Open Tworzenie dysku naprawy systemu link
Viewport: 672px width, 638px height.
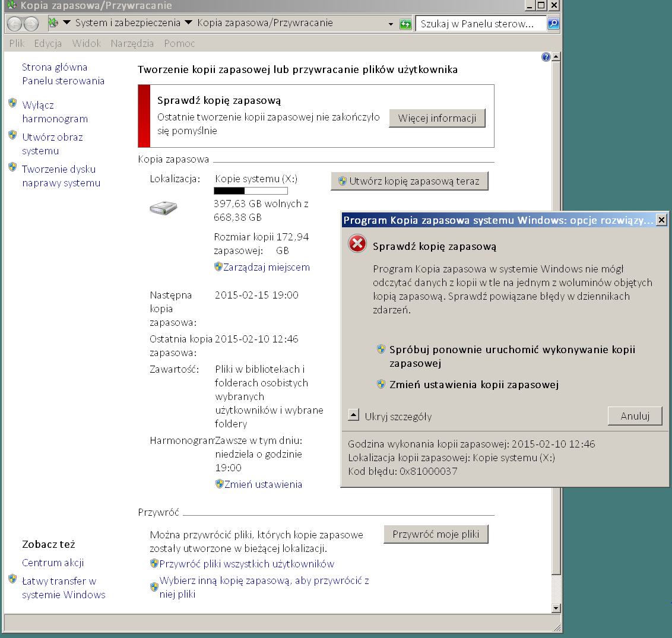point(61,176)
